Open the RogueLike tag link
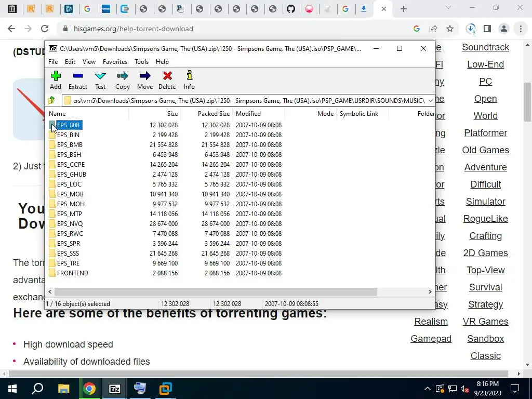The image size is (532, 399). tap(485, 219)
